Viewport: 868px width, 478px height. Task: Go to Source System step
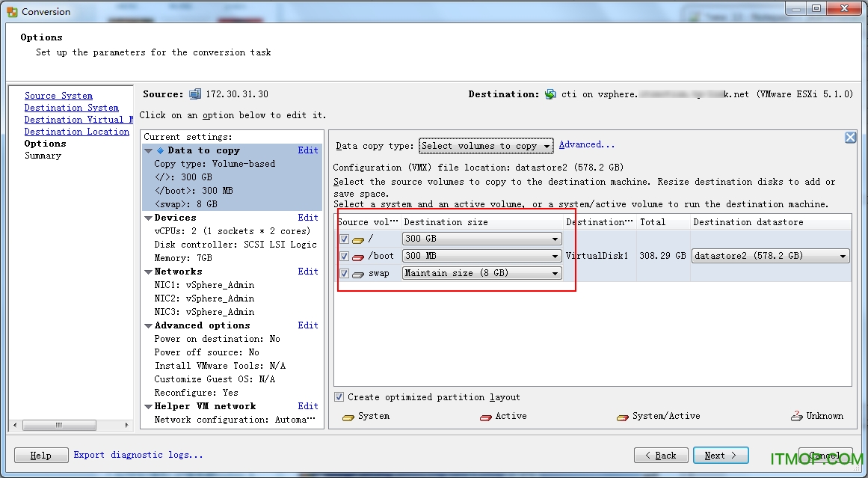click(58, 96)
